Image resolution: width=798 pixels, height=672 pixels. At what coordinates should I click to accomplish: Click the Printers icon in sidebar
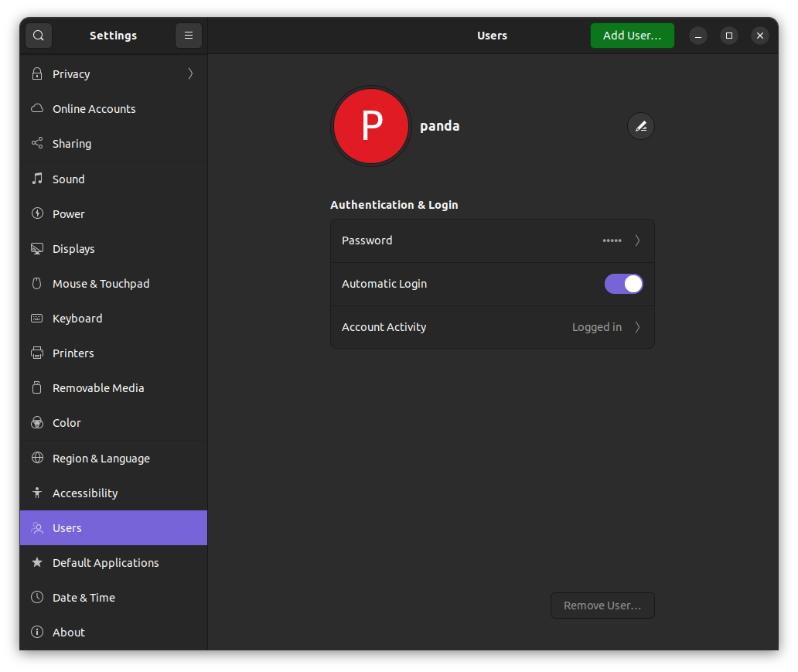37,353
